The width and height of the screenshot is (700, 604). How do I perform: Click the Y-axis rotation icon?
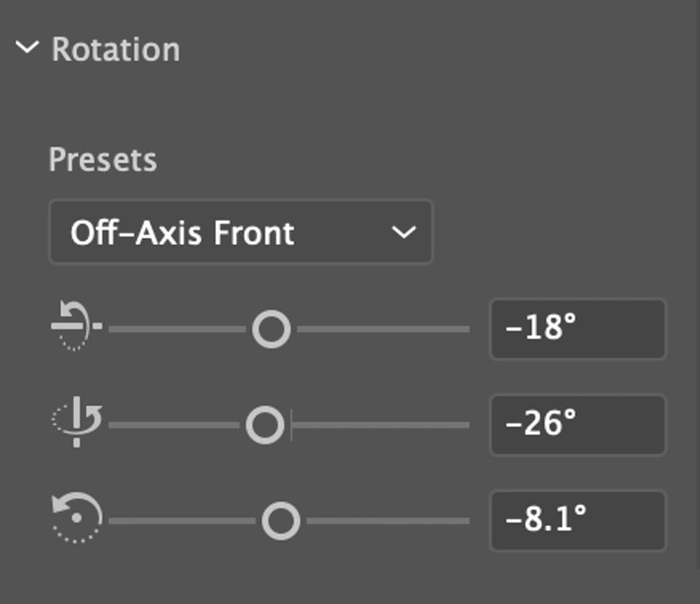tap(77, 425)
